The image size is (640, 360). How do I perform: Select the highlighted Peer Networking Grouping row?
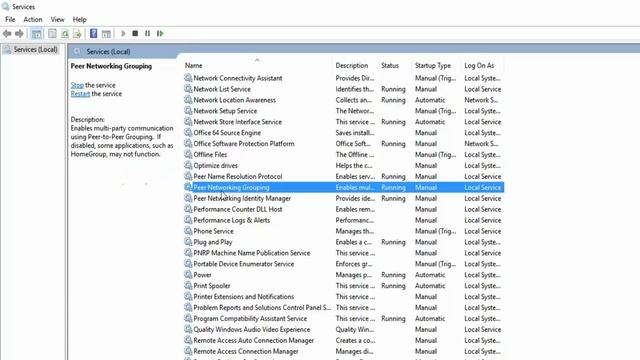click(x=343, y=187)
